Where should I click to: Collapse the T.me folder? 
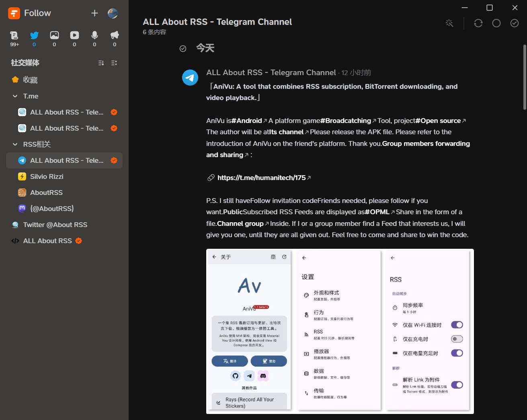pyautogui.click(x=15, y=96)
